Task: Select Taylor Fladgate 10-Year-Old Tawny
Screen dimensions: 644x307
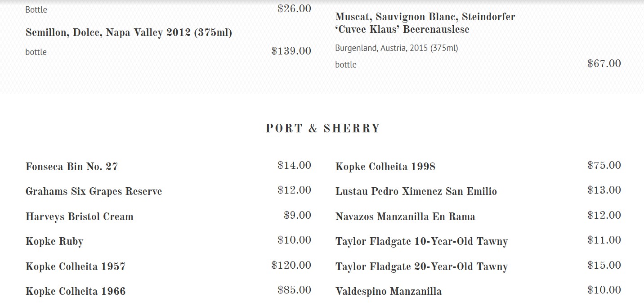Action: coord(421,241)
